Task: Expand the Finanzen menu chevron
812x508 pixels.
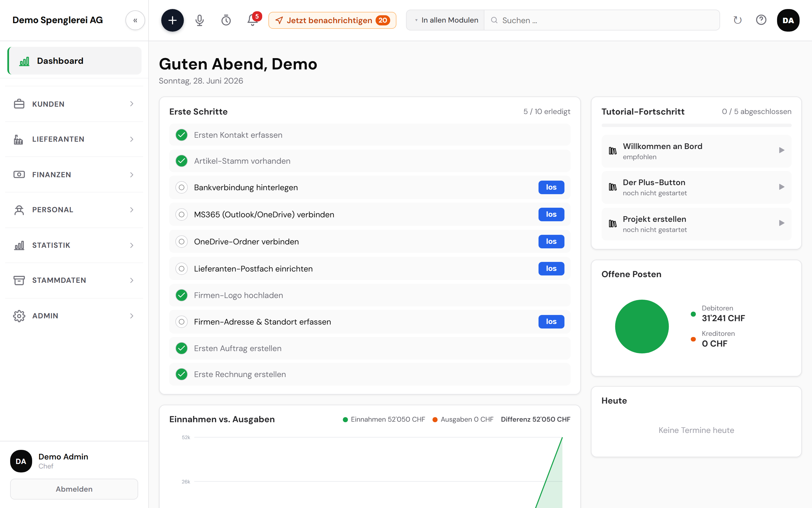Action: click(x=132, y=174)
